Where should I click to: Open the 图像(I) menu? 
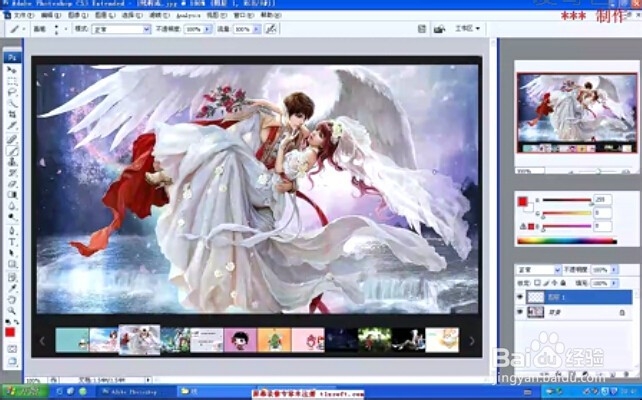coord(78,15)
